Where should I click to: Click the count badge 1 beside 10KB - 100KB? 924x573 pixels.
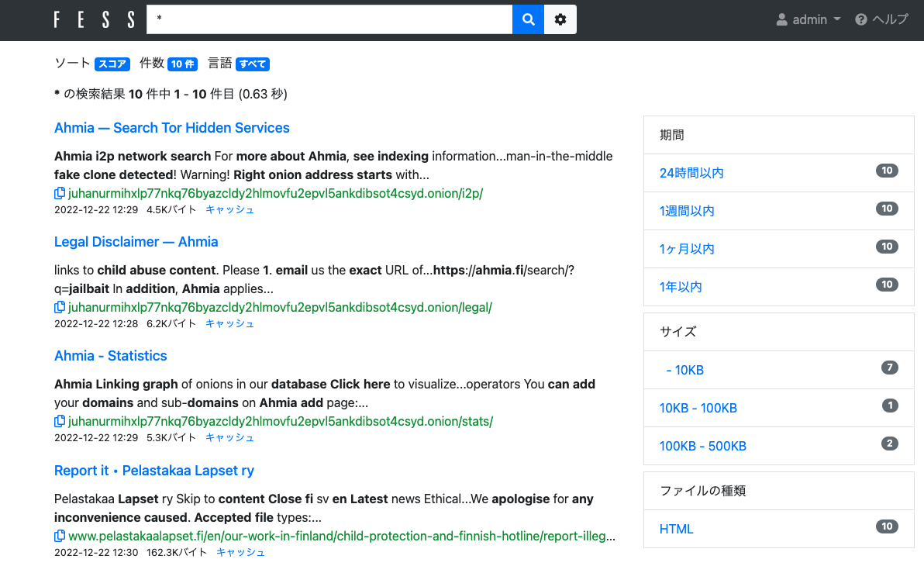tap(890, 406)
